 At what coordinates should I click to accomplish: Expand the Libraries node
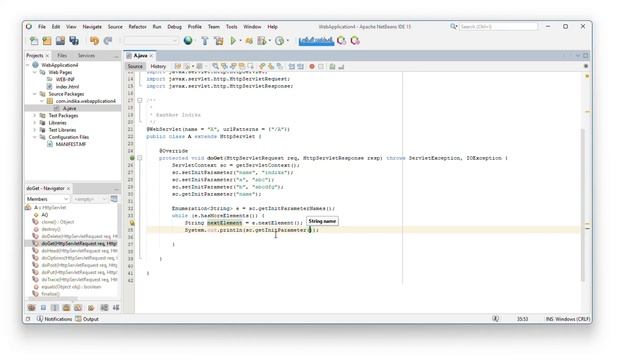tap(35, 122)
